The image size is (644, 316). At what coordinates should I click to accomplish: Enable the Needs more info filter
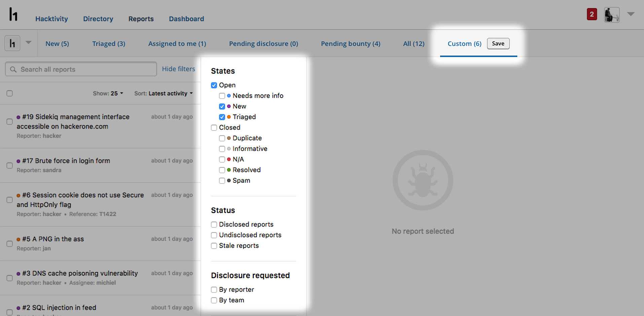(222, 96)
